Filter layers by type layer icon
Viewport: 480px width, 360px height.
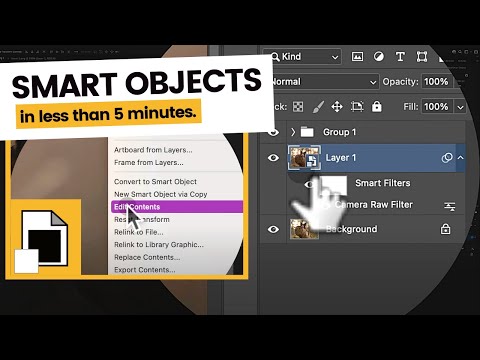400,57
